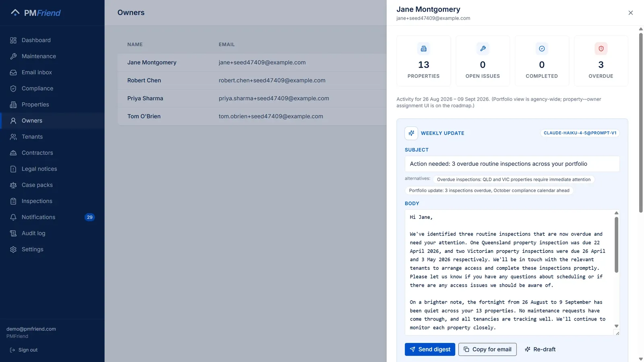
Task: Click the Audit log icon
Action: tap(13, 233)
